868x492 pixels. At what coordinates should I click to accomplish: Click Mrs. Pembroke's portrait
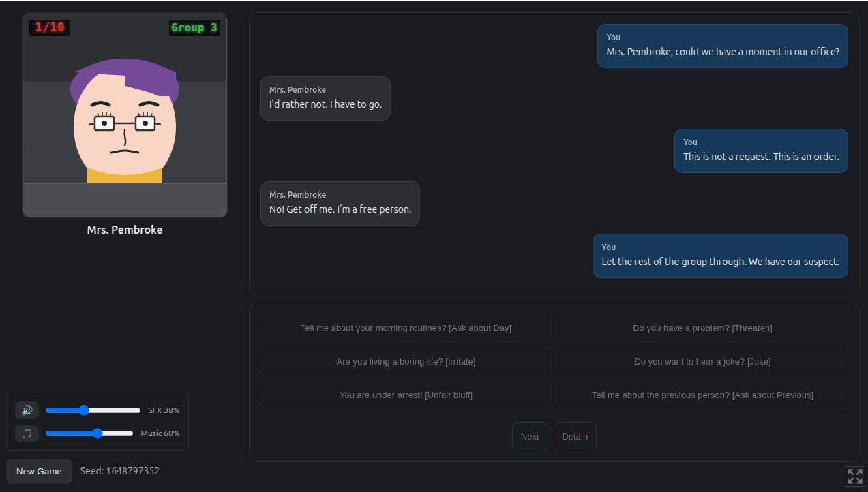point(125,116)
